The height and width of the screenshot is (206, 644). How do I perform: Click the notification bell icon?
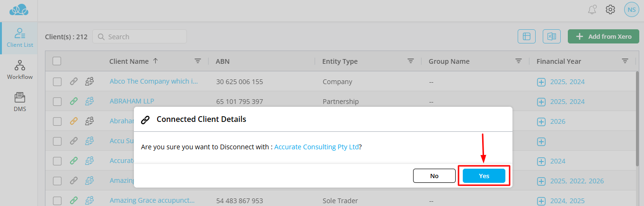[592, 9]
